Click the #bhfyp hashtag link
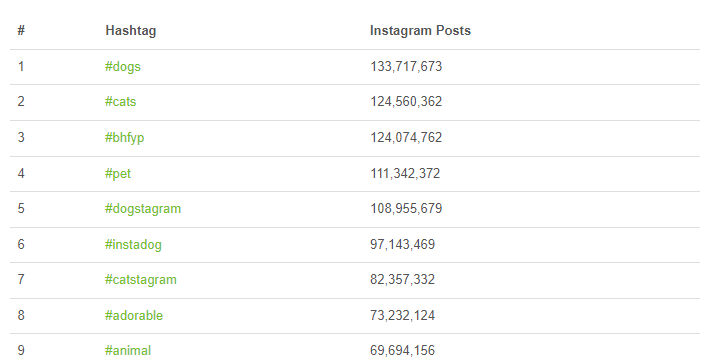 point(124,138)
